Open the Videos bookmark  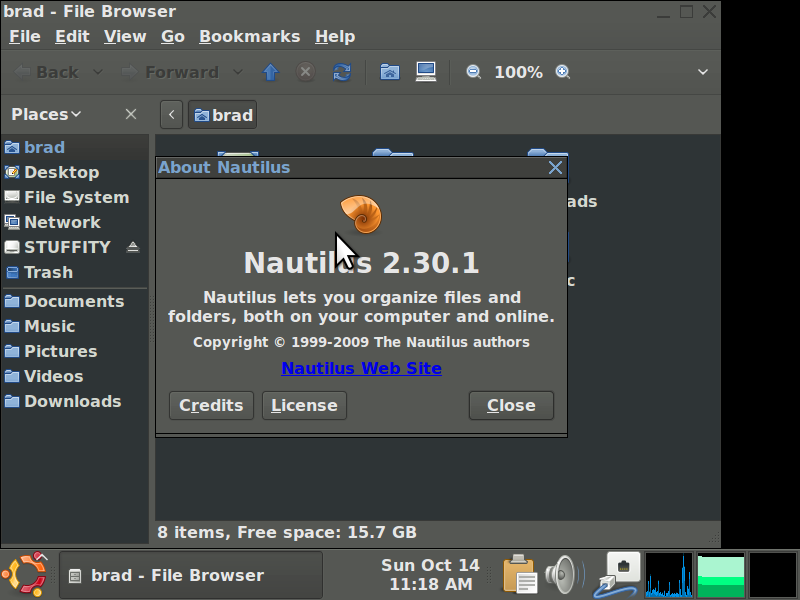coord(74,377)
